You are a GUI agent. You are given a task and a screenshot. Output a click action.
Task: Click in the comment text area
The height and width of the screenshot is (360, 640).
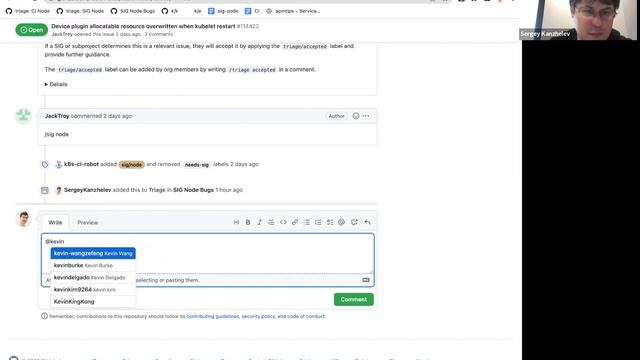207,253
